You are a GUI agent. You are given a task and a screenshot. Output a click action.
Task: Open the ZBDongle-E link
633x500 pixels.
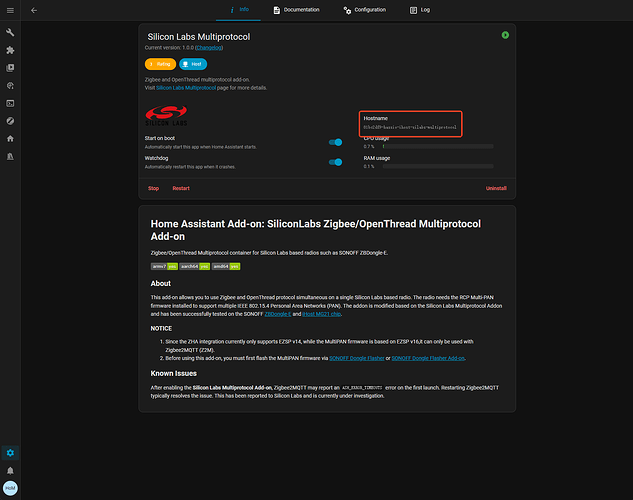coord(278,314)
